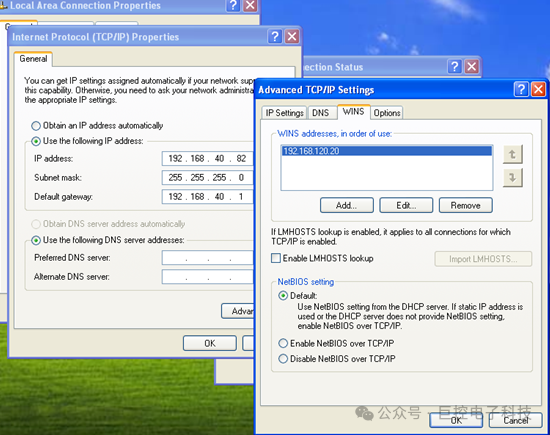
Task: Select the WINS tab
Action: [353, 112]
